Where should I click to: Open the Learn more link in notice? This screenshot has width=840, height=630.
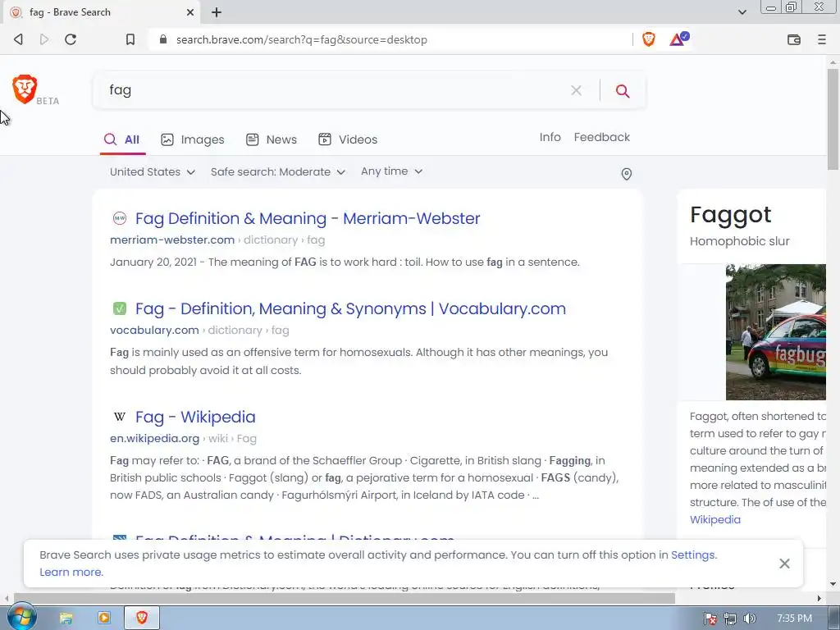tap(71, 572)
